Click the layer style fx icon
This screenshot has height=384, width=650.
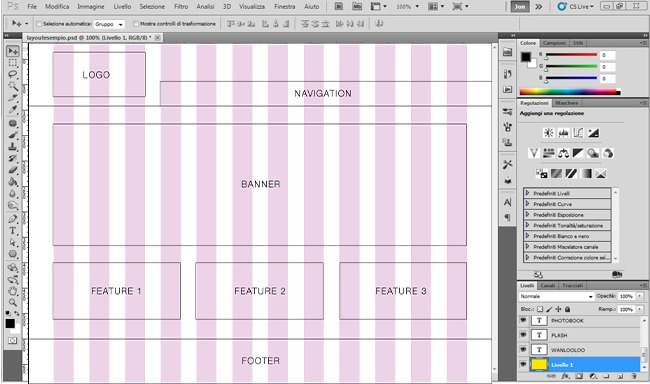click(565, 376)
